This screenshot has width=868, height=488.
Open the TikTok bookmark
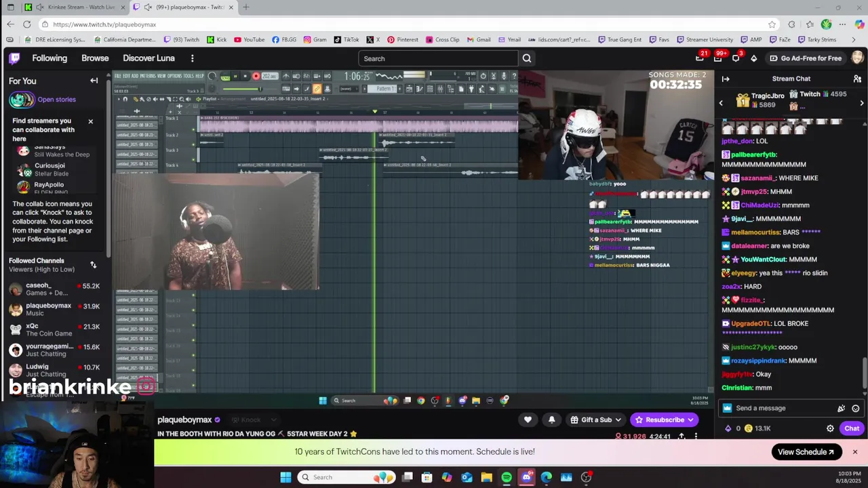[347, 39]
